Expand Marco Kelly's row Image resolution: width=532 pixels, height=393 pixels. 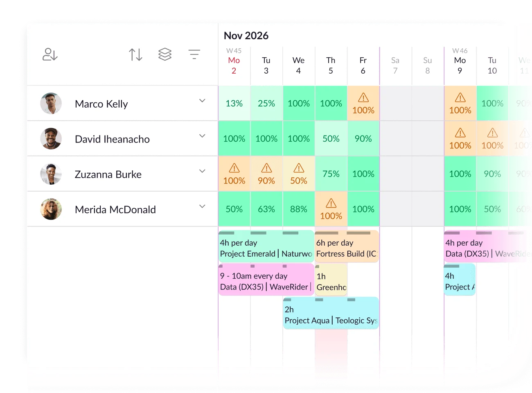click(202, 100)
